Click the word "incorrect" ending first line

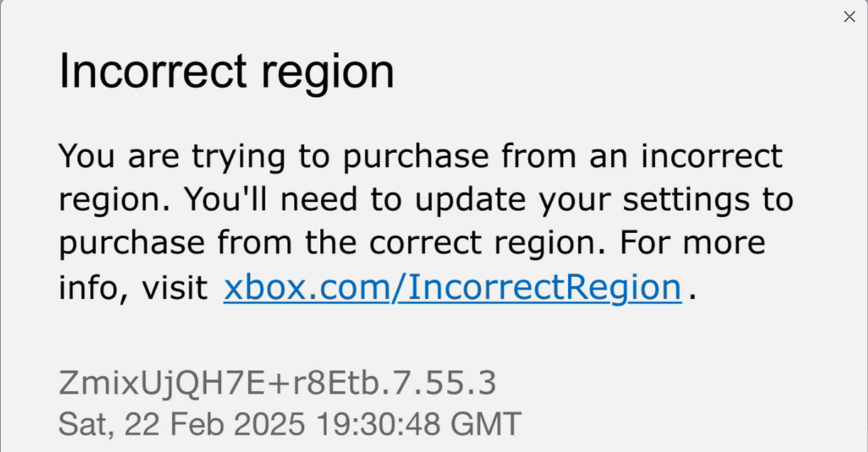711,156
